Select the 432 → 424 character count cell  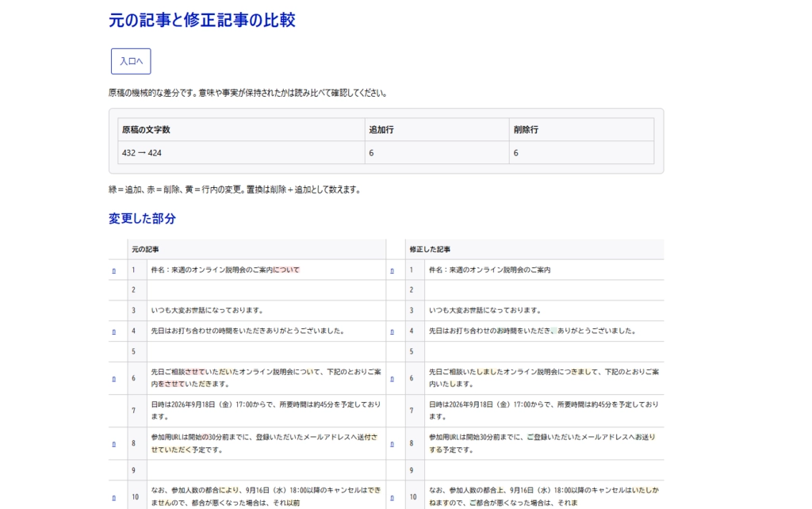(x=241, y=153)
